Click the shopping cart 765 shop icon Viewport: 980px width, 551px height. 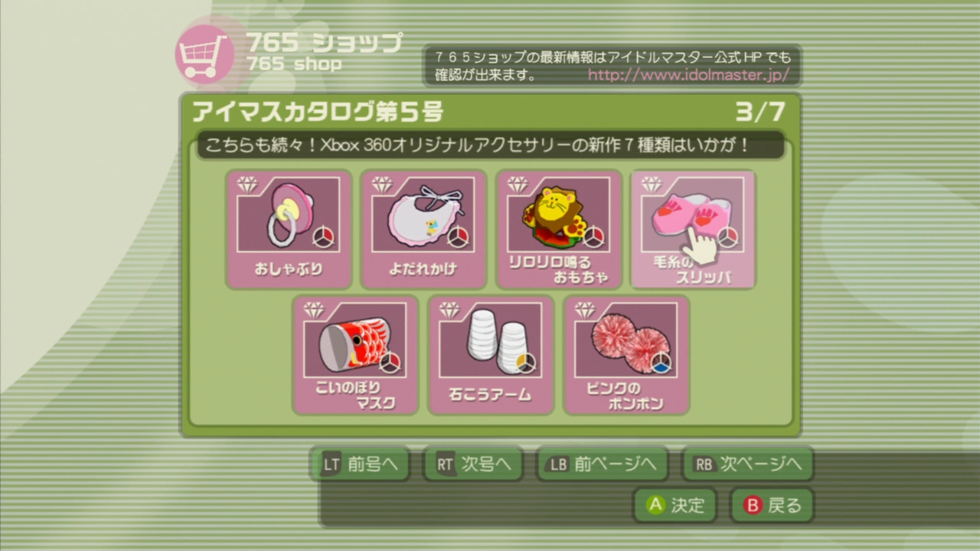[x=204, y=54]
